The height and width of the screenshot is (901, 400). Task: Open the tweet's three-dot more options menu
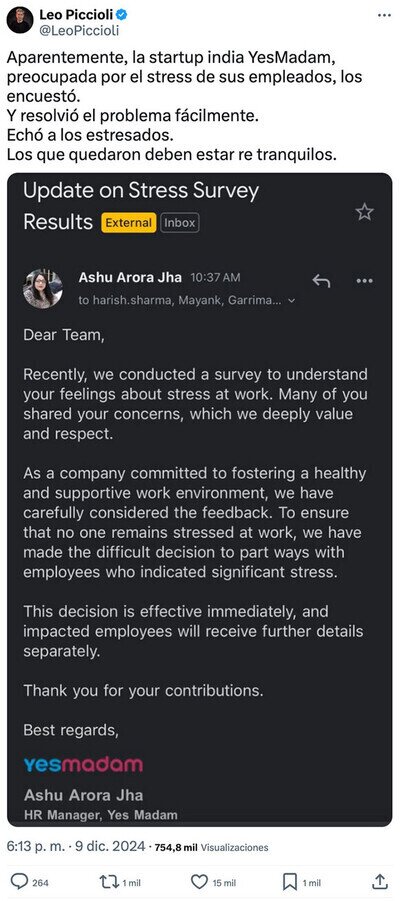coord(384,15)
